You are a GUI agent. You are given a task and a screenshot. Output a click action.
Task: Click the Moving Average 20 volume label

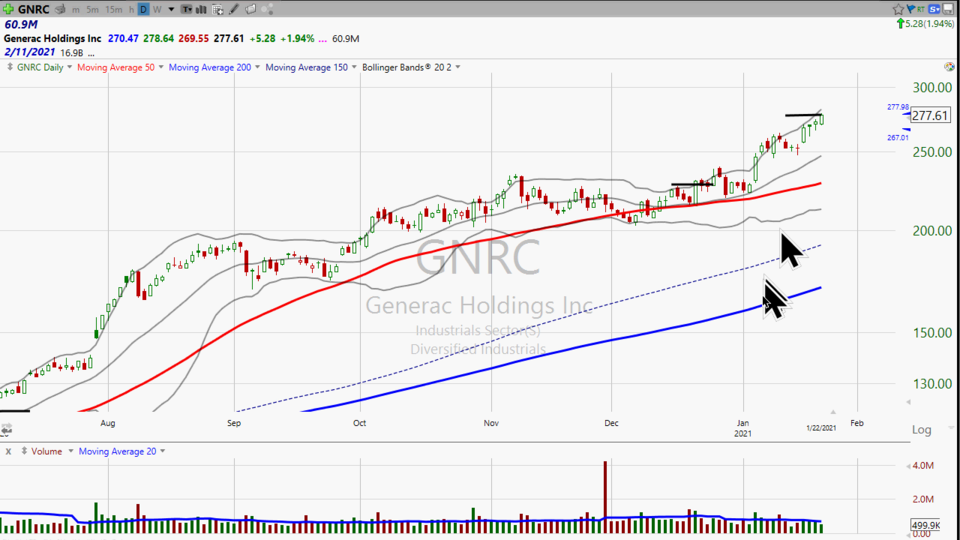point(117,451)
